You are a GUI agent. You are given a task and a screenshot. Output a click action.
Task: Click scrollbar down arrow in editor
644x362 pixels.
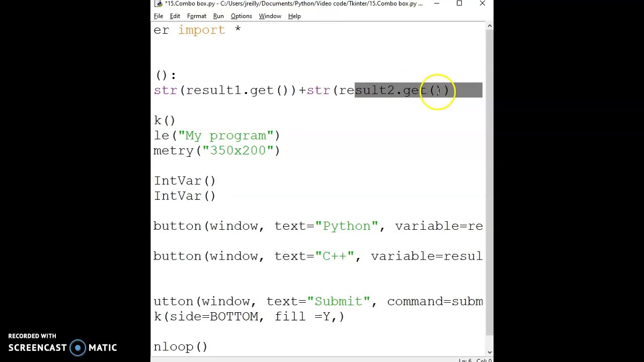[489, 352]
